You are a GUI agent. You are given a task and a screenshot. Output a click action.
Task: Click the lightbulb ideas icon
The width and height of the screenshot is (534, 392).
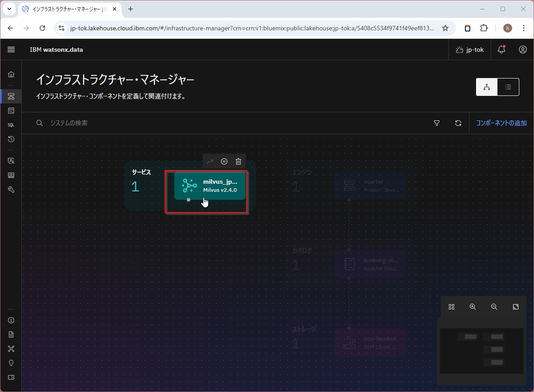(11, 363)
